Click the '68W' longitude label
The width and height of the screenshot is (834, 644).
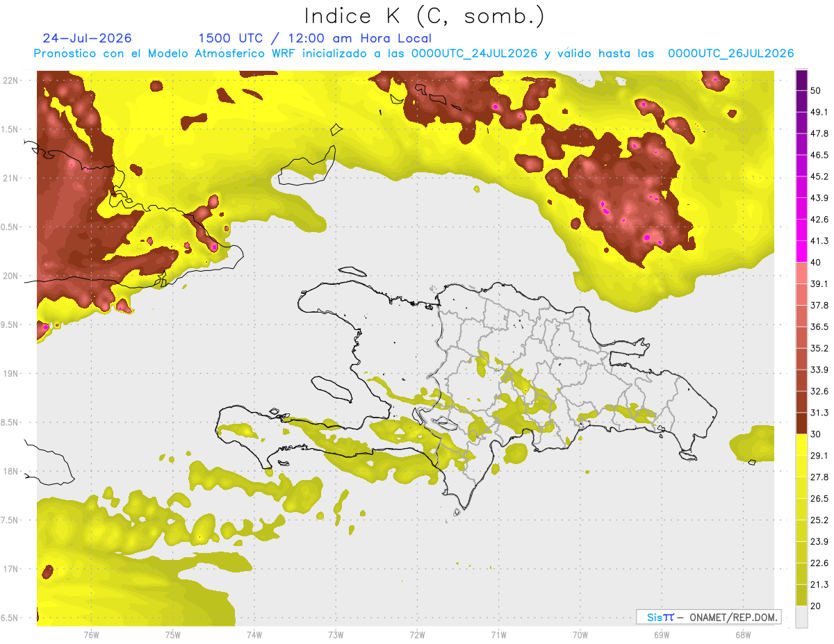(743, 635)
